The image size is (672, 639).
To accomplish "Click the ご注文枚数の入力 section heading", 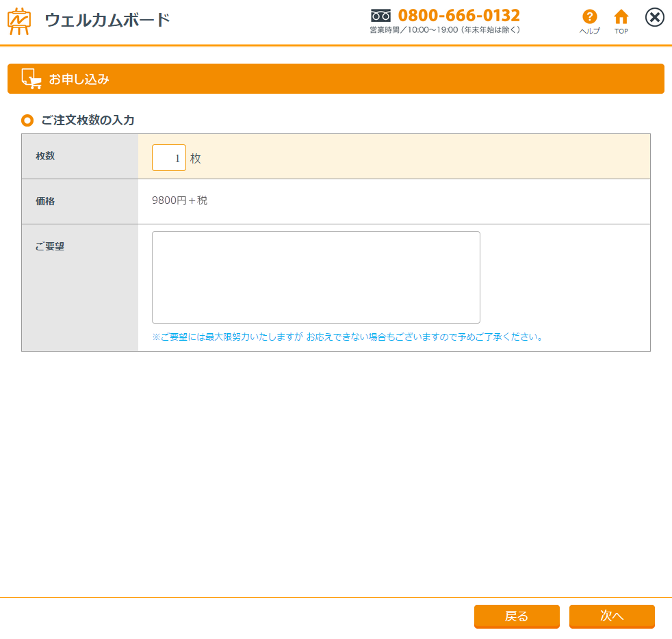I will 88,120.
